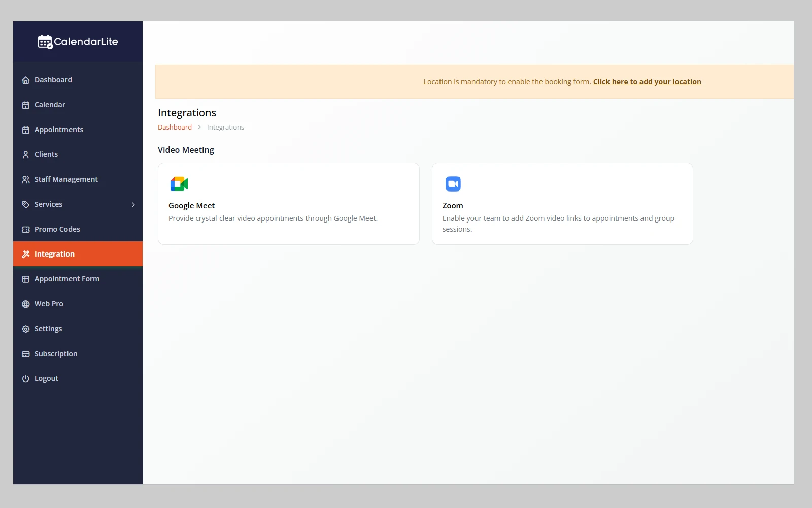This screenshot has width=812, height=508.
Task: Click the Web Pro globe icon
Action: point(26,304)
